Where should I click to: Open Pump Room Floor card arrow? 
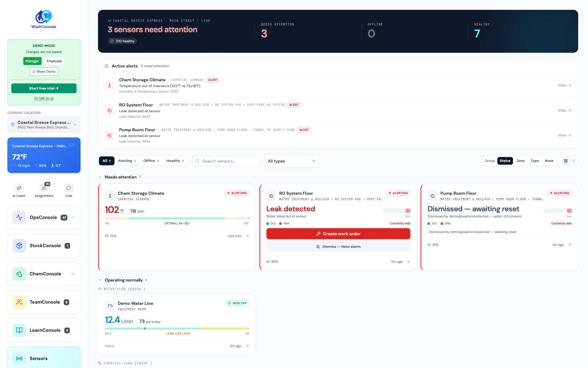pos(570,245)
